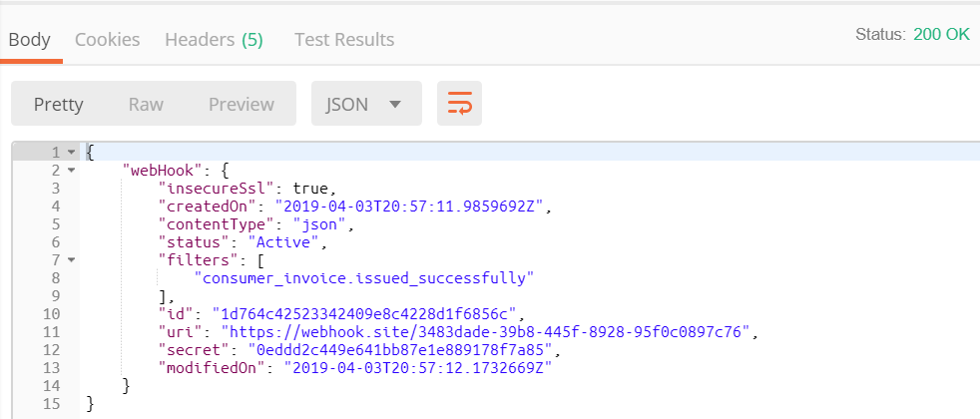Click the consumer_invoice.issued_successfully filter string
Image resolution: width=980 pixels, height=419 pixels.
(x=366, y=278)
